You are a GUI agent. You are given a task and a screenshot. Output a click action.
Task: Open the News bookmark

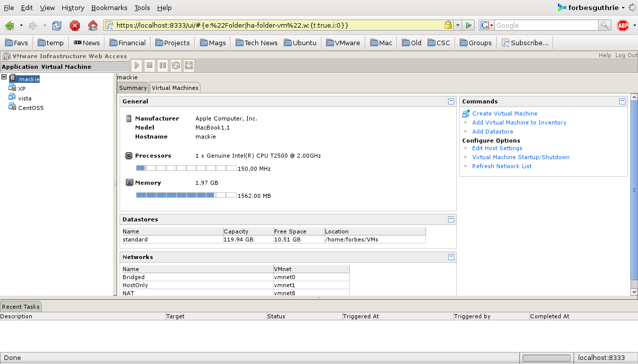point(86,43)
